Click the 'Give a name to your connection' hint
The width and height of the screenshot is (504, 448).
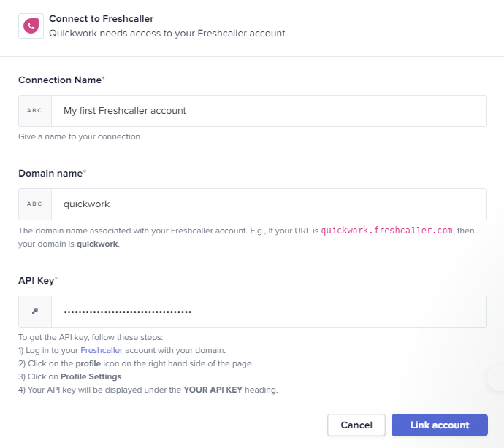pos(80,137)
